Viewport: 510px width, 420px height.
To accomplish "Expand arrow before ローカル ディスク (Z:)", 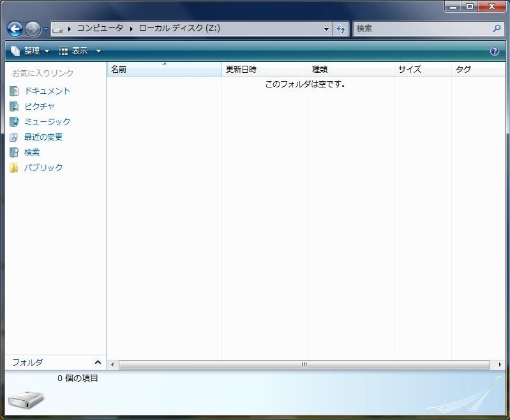I will tap(131, 29).
